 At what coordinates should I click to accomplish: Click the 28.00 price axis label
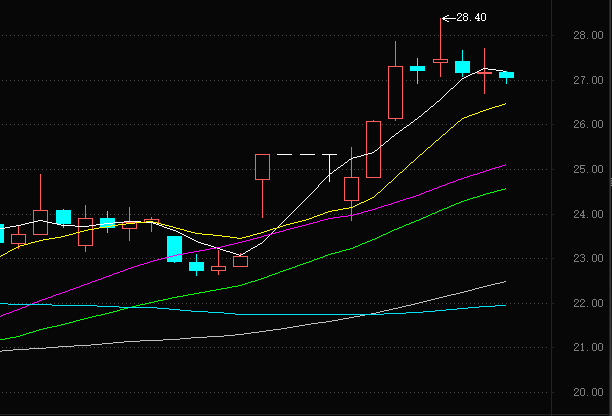point(588,36)
